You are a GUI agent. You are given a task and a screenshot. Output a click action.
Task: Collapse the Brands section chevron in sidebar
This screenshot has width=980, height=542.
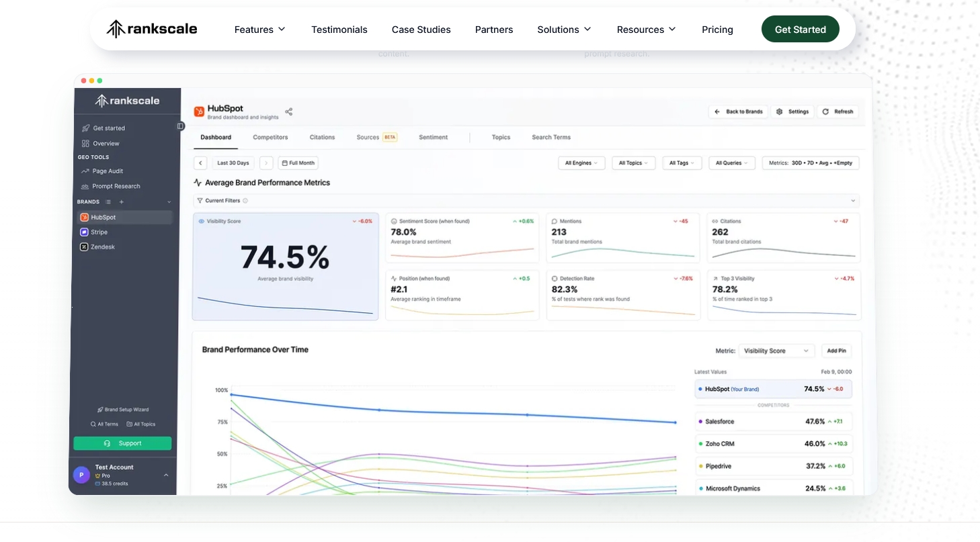169,201
